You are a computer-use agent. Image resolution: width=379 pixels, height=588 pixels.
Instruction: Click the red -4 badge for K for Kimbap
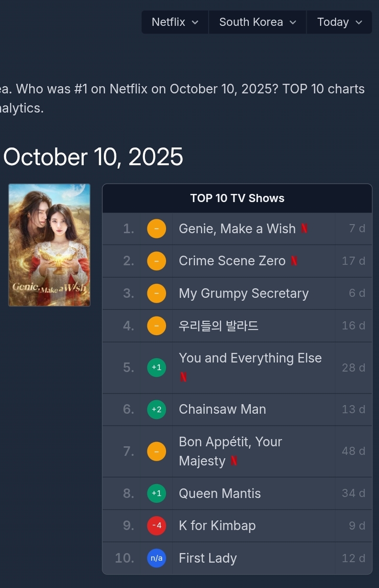click(x=156, y=526)
